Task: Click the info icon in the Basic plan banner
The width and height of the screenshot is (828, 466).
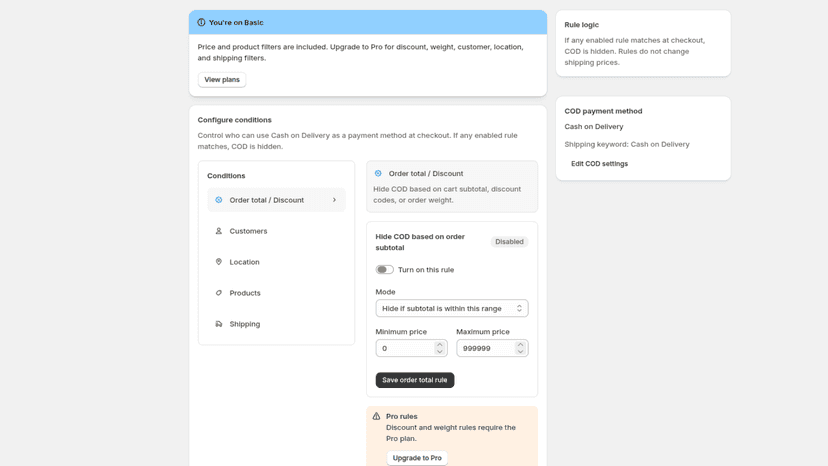Action: [201, 23]
